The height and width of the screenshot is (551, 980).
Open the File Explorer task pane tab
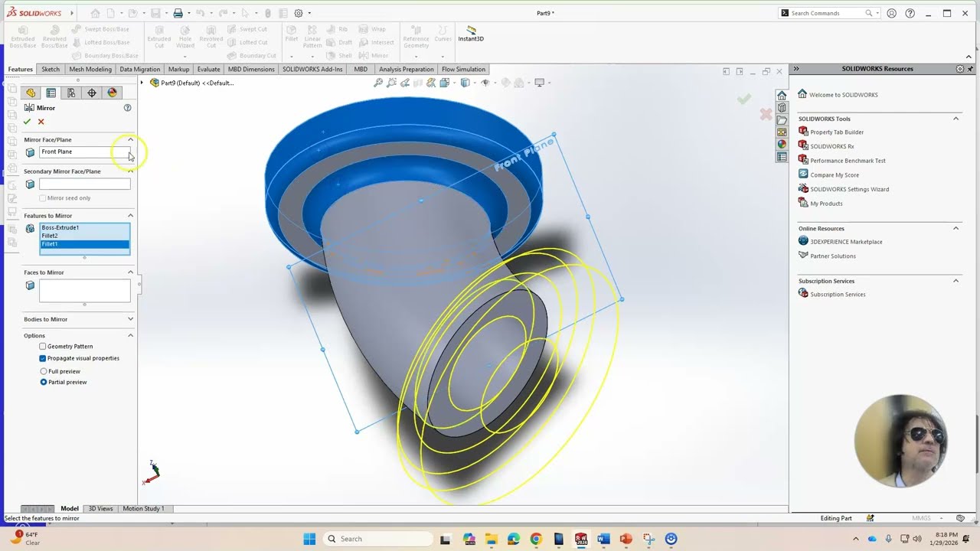(782, 120)
